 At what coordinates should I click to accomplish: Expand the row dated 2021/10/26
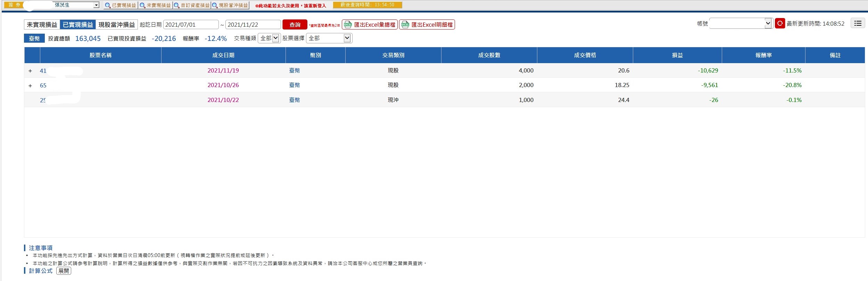tap(30, 85)
